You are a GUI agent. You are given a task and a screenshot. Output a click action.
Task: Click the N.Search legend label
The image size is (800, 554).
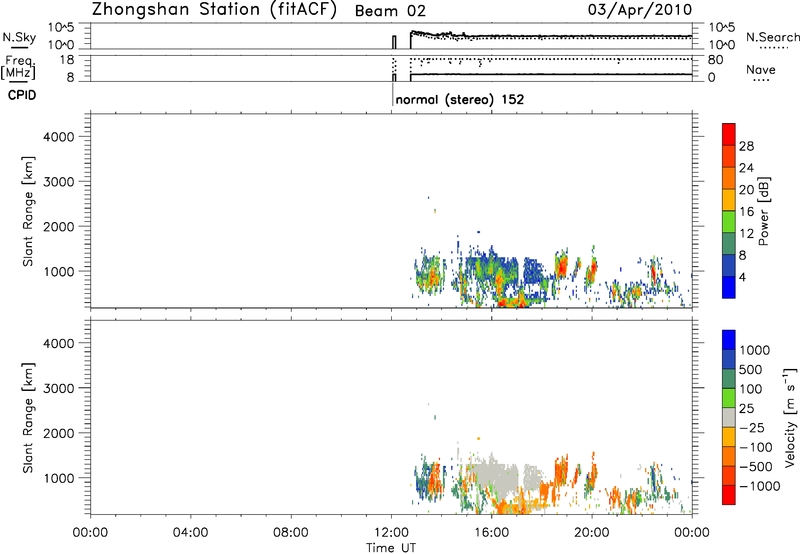(x=772, y=37)
